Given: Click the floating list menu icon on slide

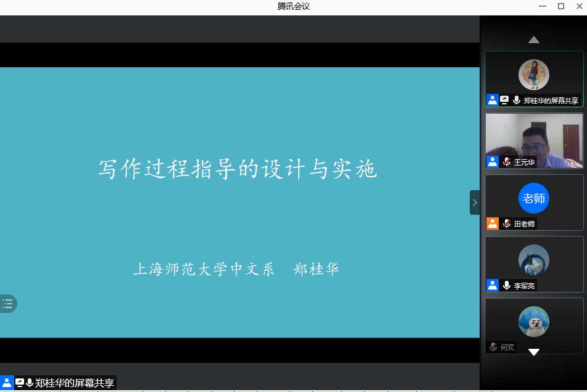Looking at the screenshot, I should click(x=8, y=303).
